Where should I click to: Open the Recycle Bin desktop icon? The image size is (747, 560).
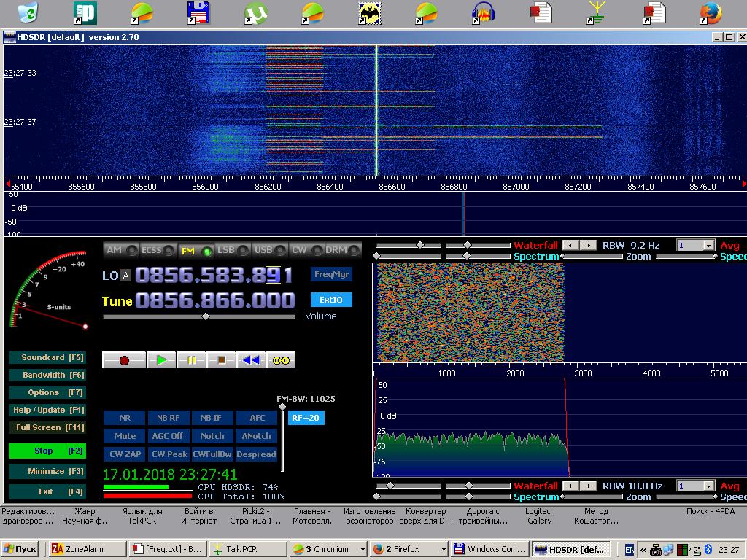[28, 12]
